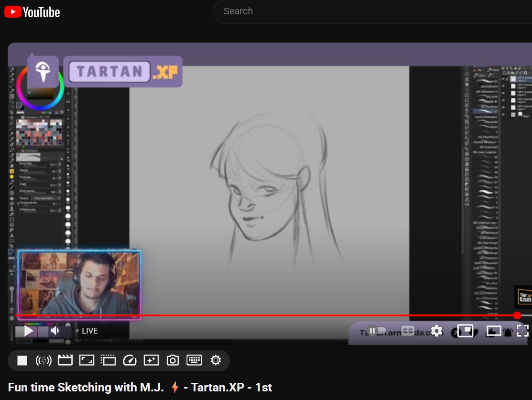Image resolution: width=532 pixels, height=400 pixels.
Task: Click the clapperboard icon in the bottom toolbar
Action: 65,360
